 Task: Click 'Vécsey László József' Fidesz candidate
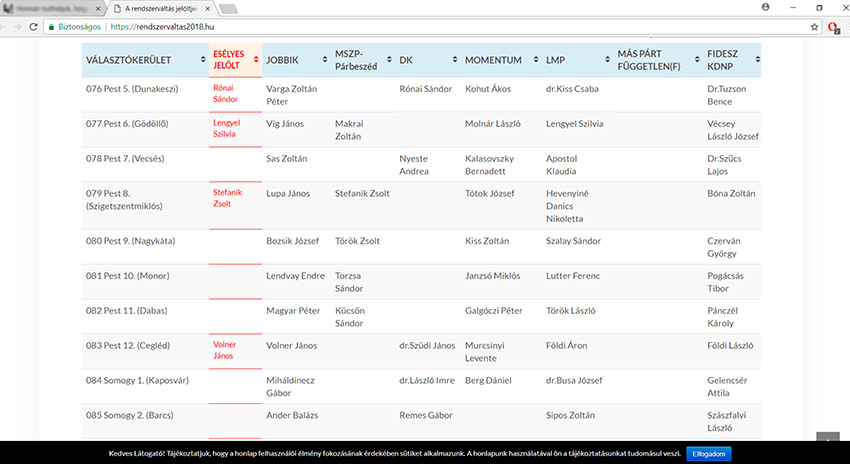click(733, 130)
